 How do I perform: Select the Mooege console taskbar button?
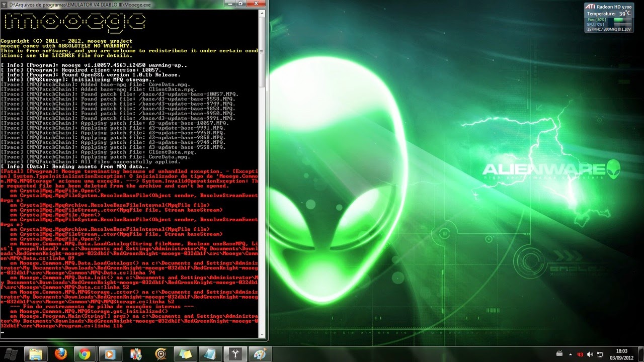click(235, 354)
